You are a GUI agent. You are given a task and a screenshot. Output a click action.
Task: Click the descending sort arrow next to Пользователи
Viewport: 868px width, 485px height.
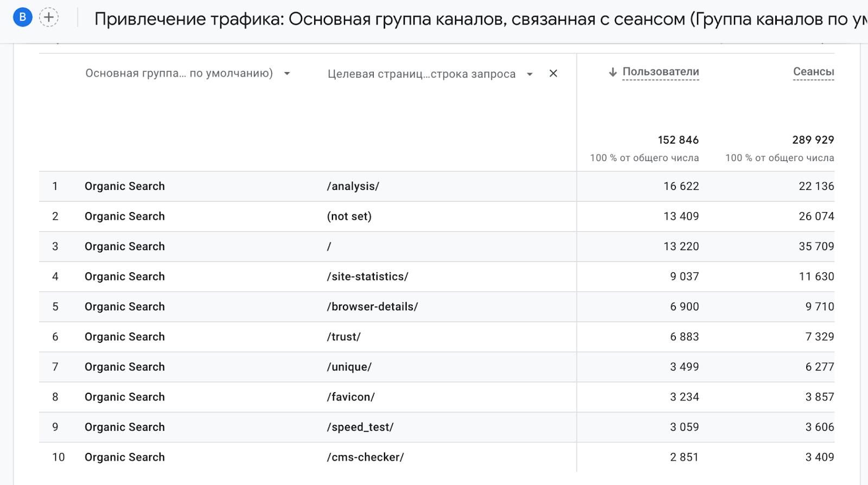(x=612, y=72)
